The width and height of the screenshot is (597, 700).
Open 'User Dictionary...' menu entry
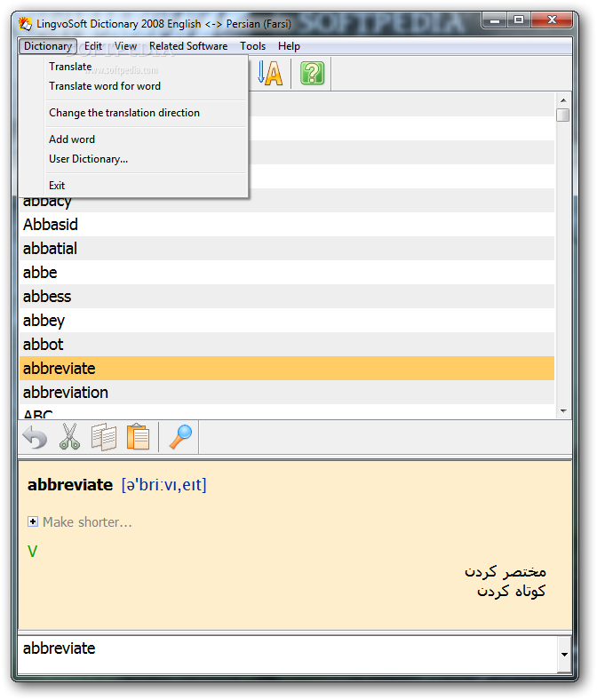tap(147, 159)
